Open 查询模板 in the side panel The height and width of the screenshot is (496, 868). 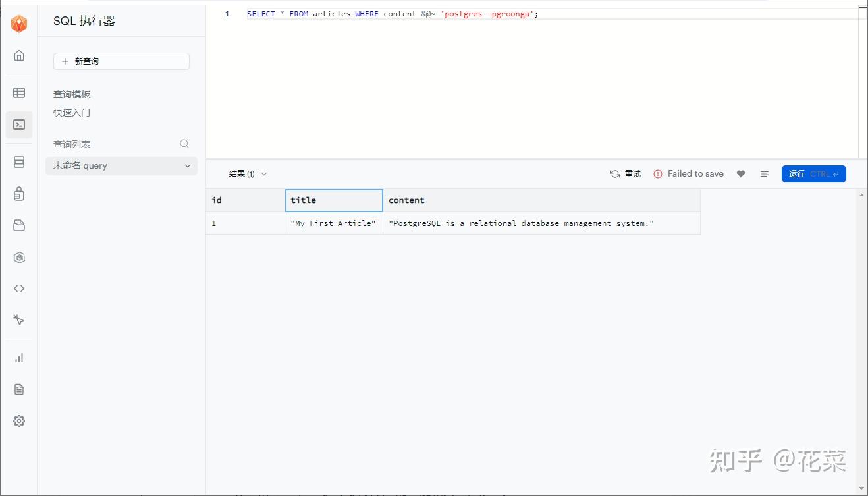pyautogui.click(x=72, y=94)
